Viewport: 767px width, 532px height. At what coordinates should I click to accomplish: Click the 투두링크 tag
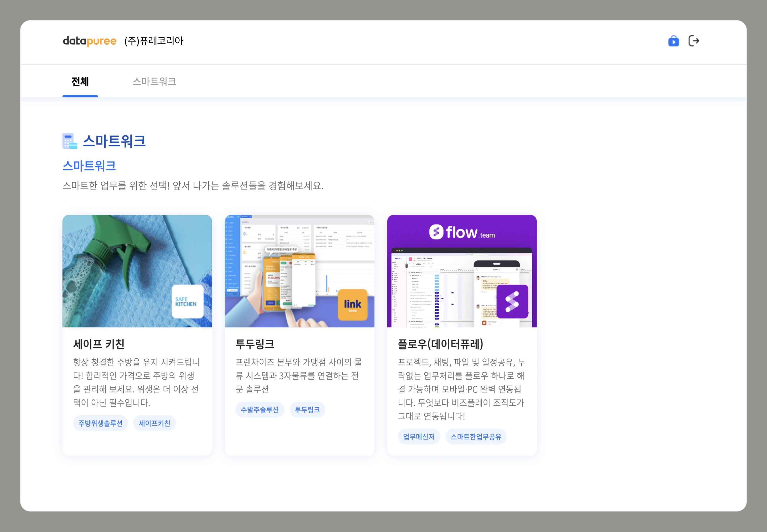307,410
